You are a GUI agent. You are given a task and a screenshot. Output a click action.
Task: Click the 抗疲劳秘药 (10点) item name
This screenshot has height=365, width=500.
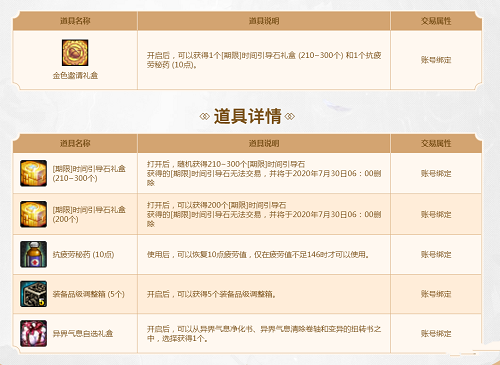(x=83, y=255)
